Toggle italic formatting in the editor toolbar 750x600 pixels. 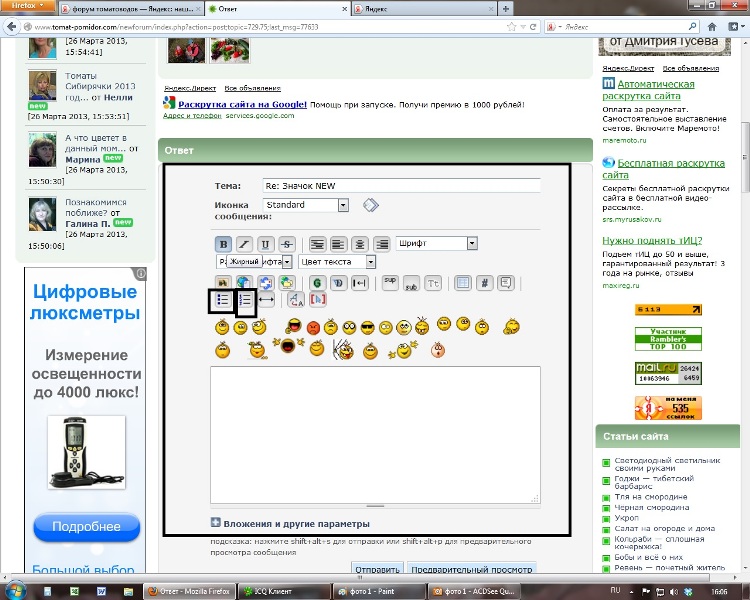coord(243,243)
